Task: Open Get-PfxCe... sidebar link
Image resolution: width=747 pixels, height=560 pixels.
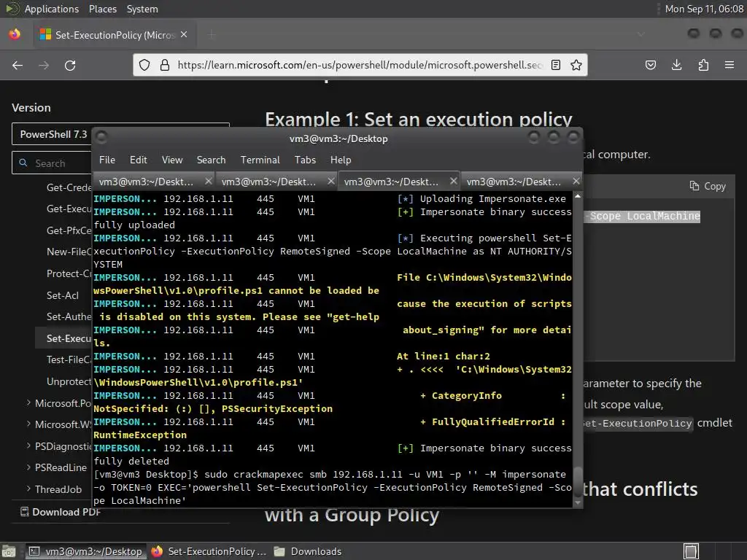Action: coord(69,230)
